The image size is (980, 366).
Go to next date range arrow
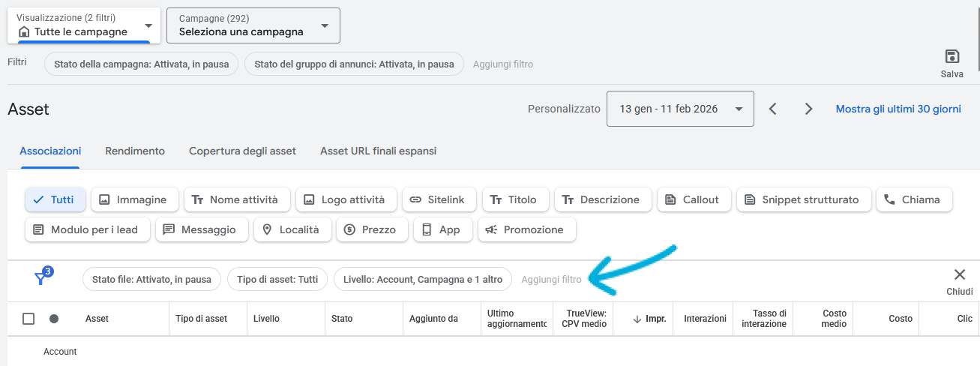coord(808,109)
